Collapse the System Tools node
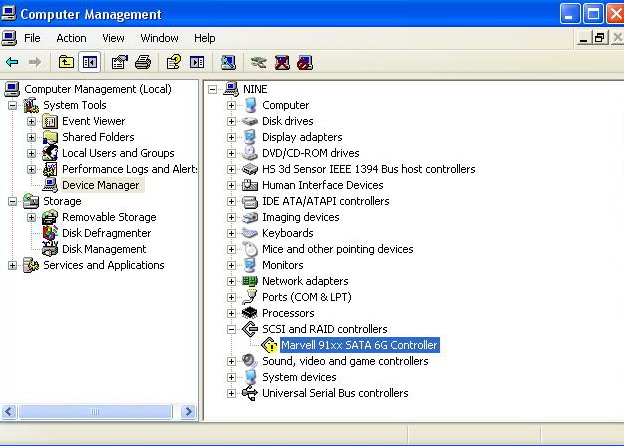 click(12, 105)
